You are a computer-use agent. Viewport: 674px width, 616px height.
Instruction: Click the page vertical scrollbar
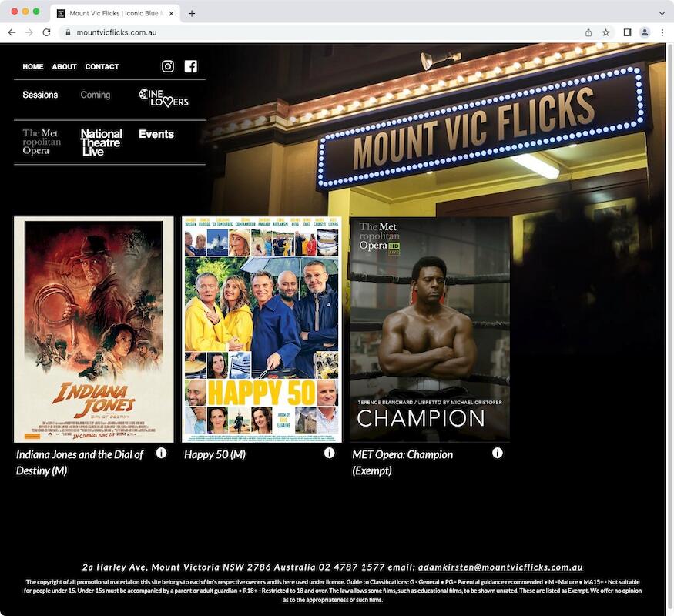point(669,326)
